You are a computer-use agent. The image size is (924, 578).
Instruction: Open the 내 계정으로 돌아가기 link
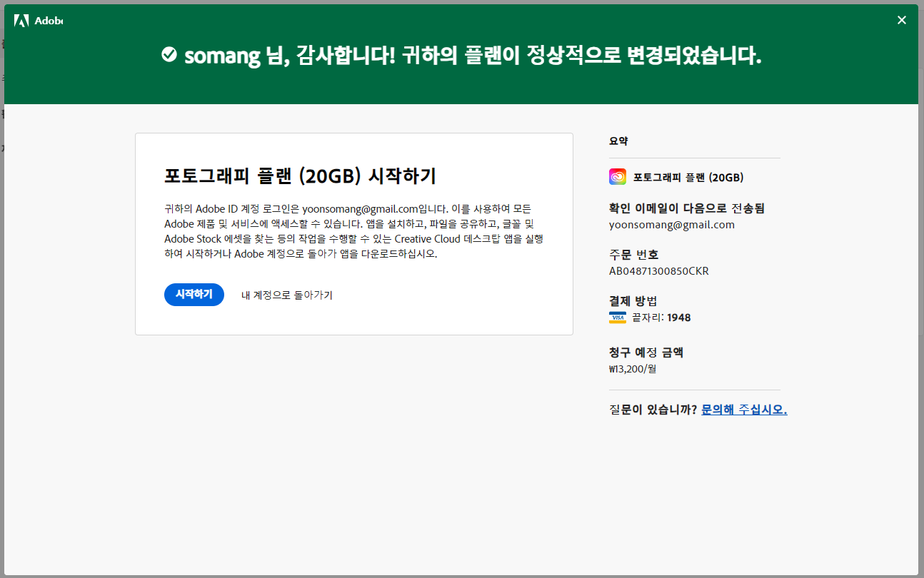tap(287, 295)
